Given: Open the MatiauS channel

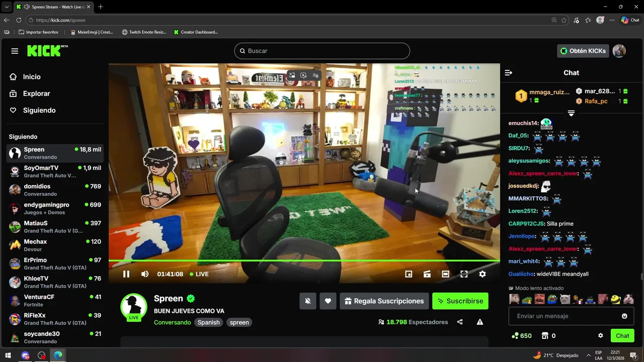Looking at the screenshot, I should (x=55, y=227).
